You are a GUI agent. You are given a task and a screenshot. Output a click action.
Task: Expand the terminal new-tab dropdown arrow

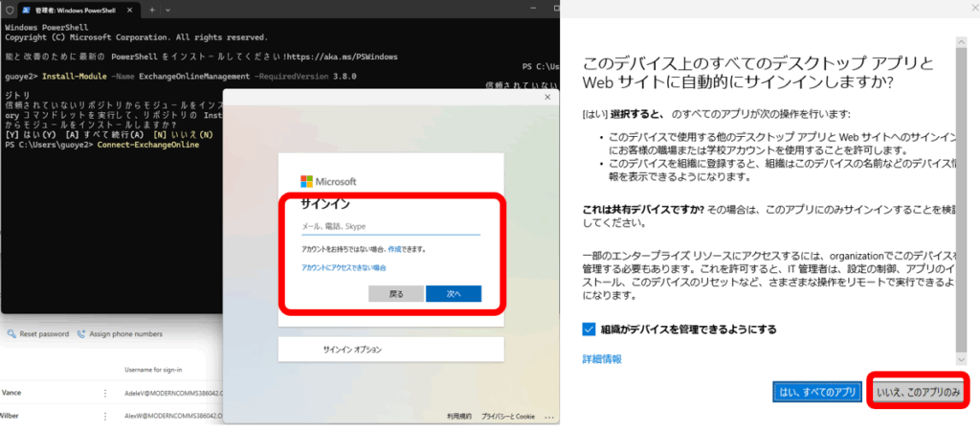click(x=167, y=10)
